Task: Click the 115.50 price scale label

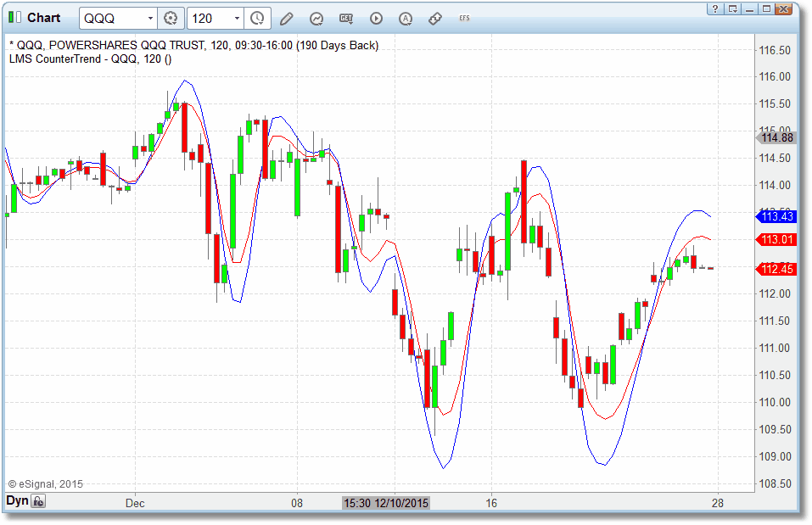Action: pyautogui.click(x=775, y=104)
